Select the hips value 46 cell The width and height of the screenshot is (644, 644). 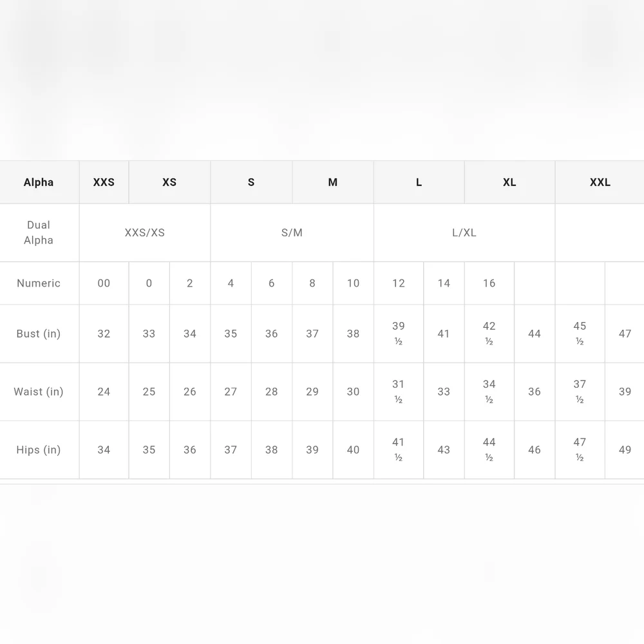tap(535, 450)
